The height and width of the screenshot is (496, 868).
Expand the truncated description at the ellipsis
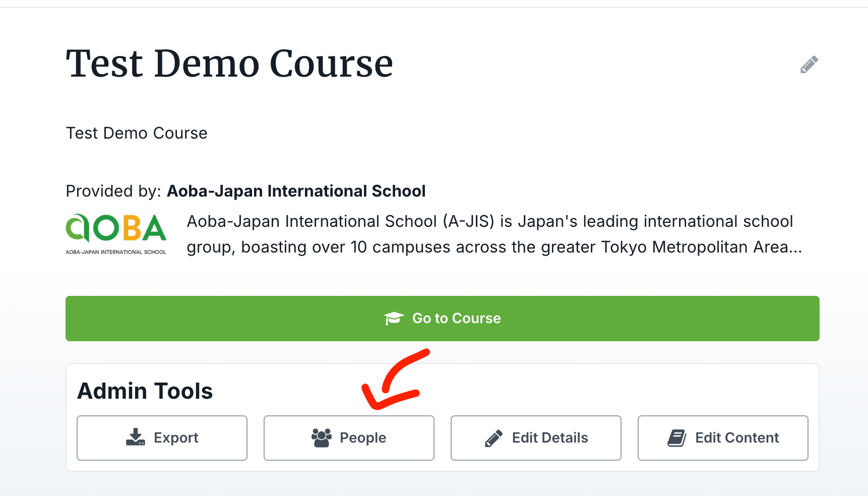[795, 247]
